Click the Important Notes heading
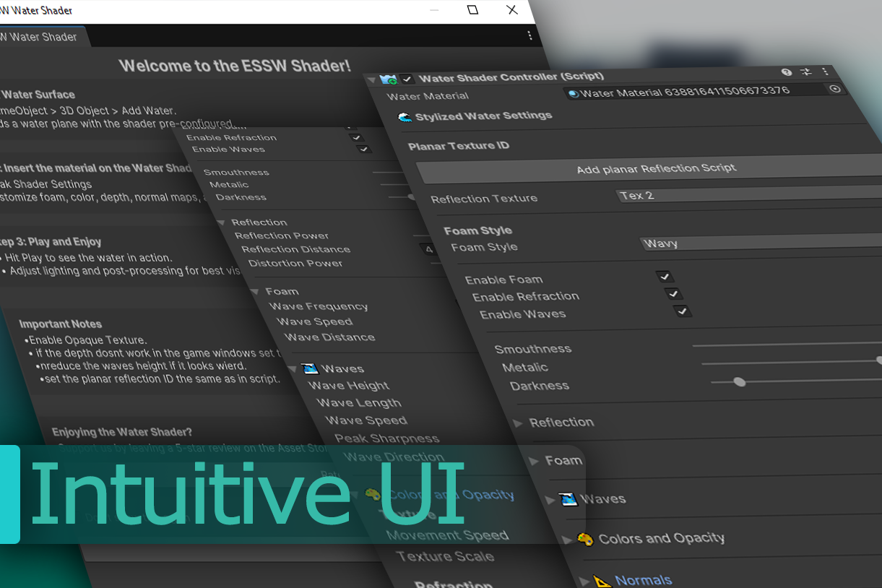This screenshot has height=588, width=882. click(x=60, y=324)
